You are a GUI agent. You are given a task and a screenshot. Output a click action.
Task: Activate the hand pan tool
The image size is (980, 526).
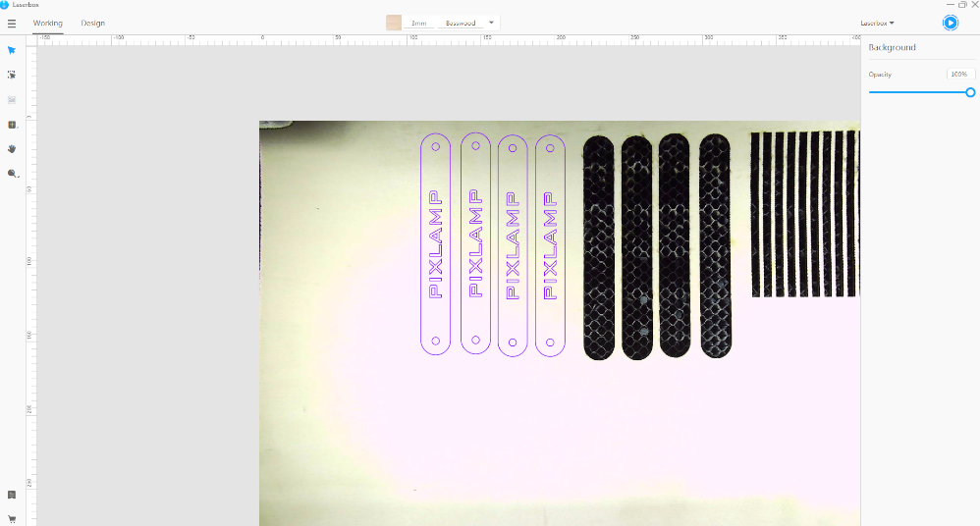(x=11, y=149)
